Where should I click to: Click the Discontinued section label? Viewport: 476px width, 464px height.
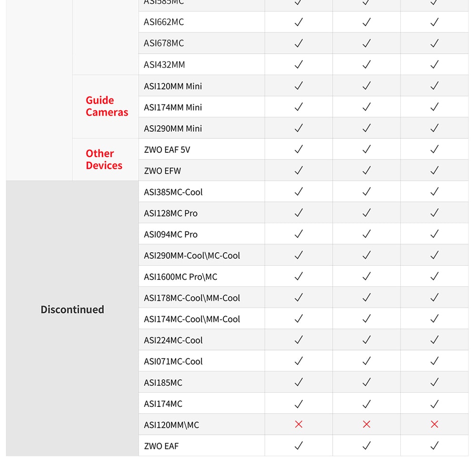click(x=72, y=309)
